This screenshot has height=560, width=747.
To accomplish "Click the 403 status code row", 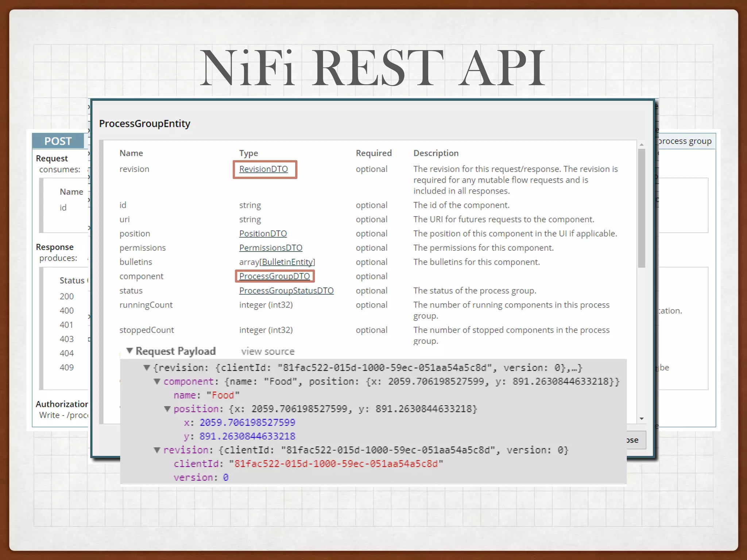I will tap(67, 339).
